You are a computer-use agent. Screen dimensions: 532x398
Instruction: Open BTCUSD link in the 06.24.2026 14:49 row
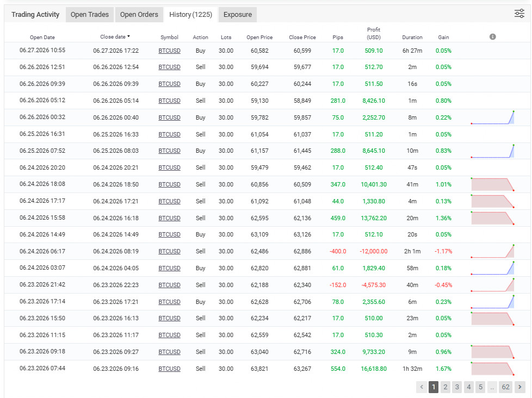click(x=169, y=234)
